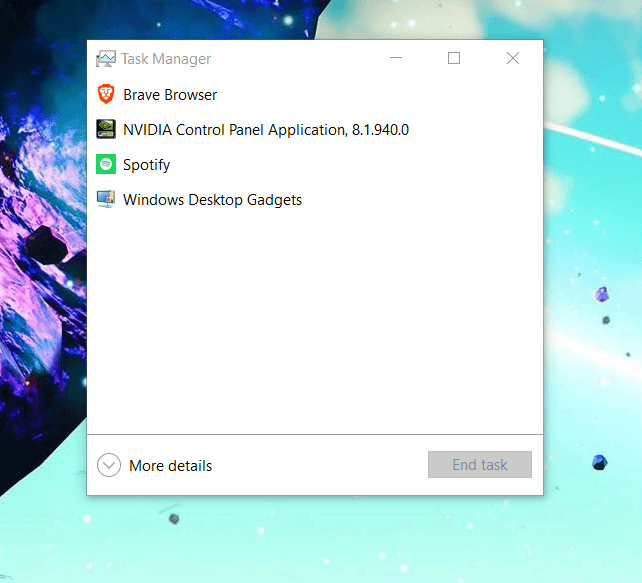Select the Brave Browser entry text
This screenshot has width=642, height=583.
click(170, 95)
